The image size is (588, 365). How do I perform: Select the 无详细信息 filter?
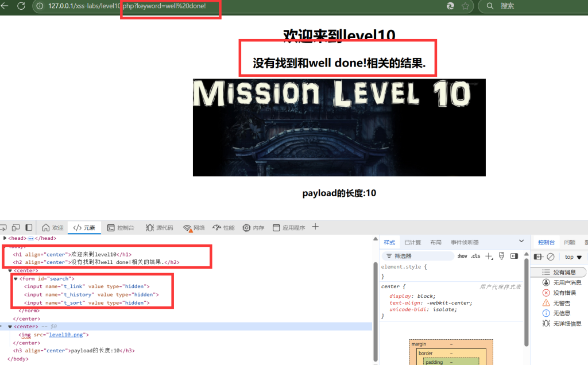pos(562,324)
